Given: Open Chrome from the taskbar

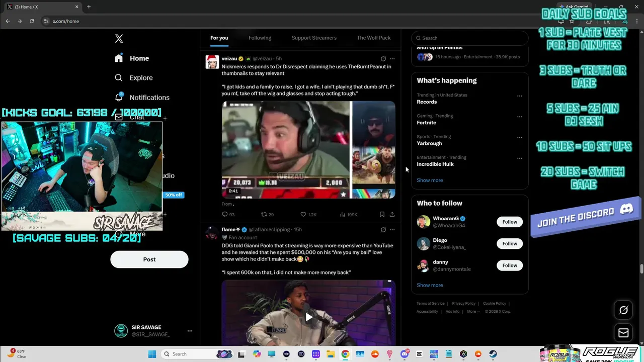Looking at the screenshot, I should [345, 354].
